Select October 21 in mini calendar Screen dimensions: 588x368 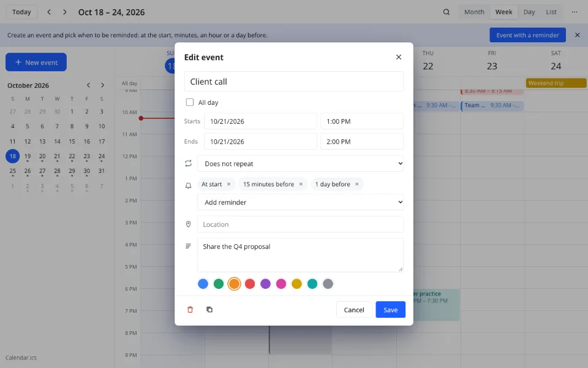[x=57, y=156]
